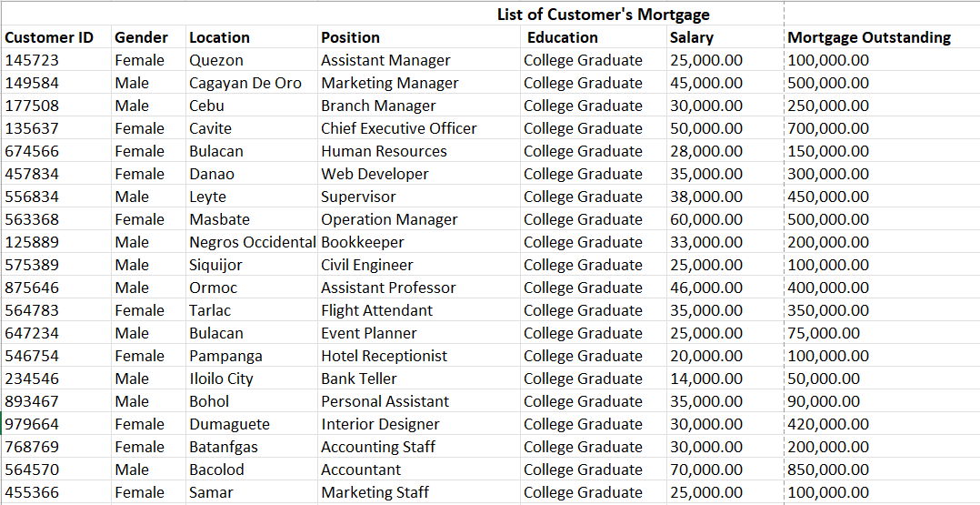980x505 pixels.
Task: Select the 'Web Developer' position cell
Action: point(375,174)
